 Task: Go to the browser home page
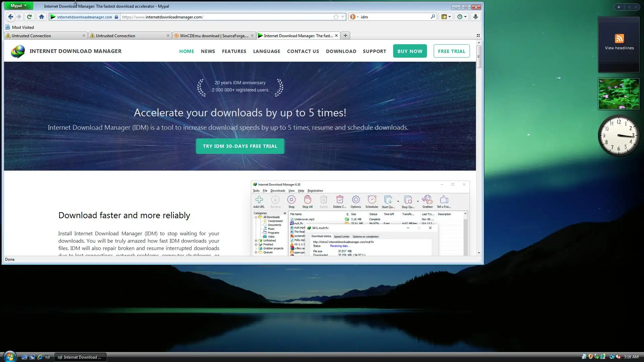(x=42, y=17)
